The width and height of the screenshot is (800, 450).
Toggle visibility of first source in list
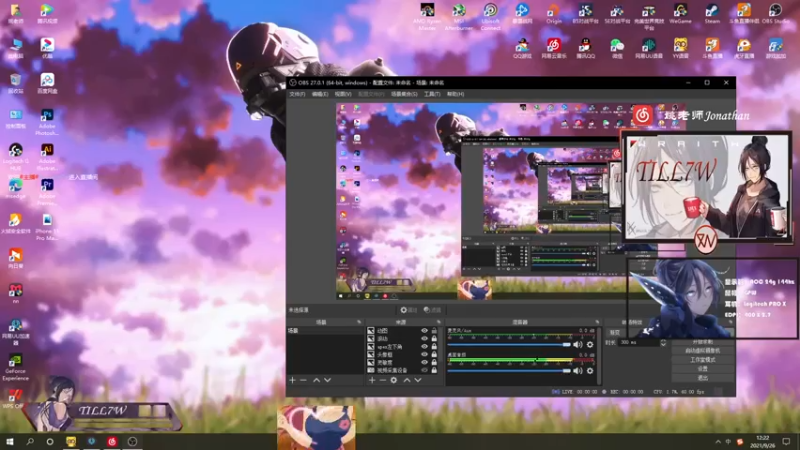424,331
